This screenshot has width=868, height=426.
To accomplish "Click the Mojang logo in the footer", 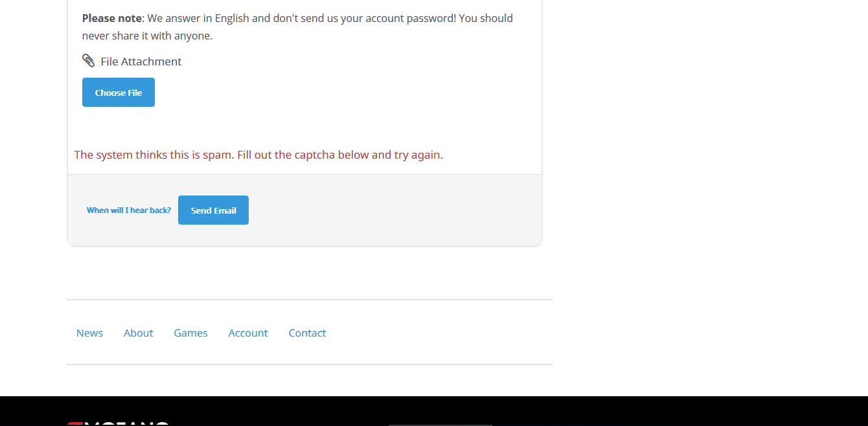I will coord(118,423).
